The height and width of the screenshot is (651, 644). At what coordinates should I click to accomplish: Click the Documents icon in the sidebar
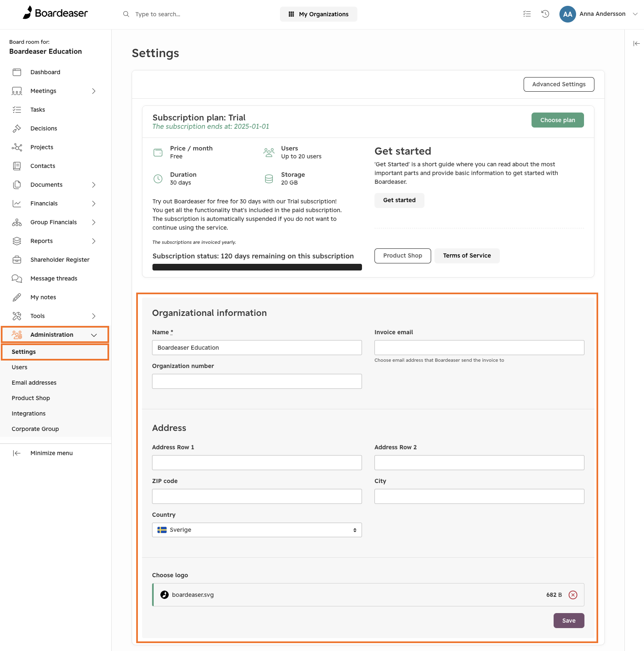coord(17,185)
